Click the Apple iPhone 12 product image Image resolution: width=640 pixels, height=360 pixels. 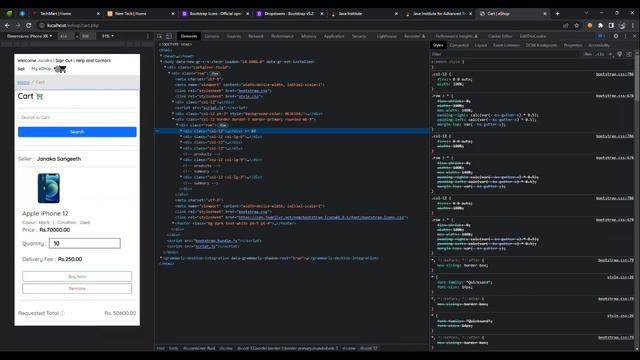click(x=49, y=188)
